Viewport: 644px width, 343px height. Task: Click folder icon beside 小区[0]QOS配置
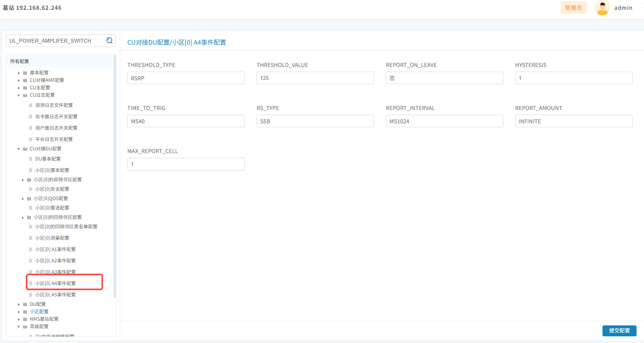coord(29,199)
